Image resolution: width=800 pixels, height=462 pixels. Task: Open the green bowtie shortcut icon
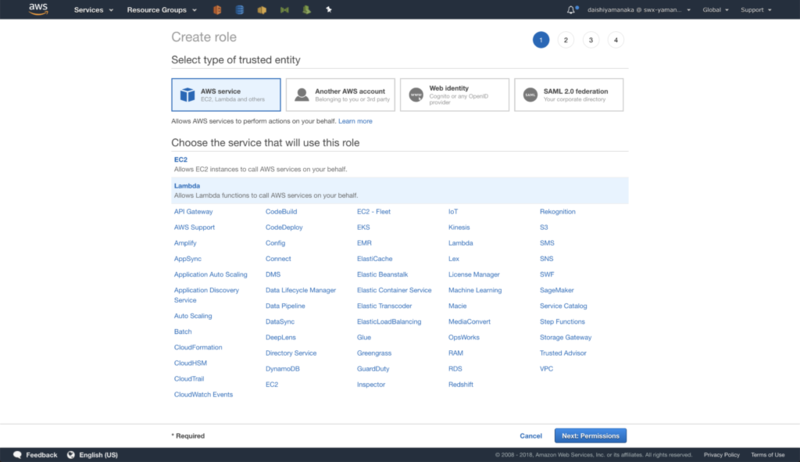click(284, 10)
